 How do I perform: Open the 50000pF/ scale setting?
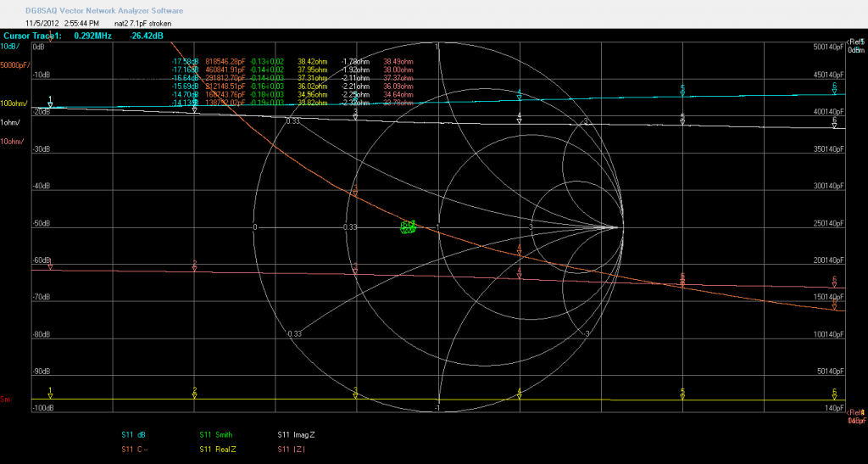(x=14, y=64)
